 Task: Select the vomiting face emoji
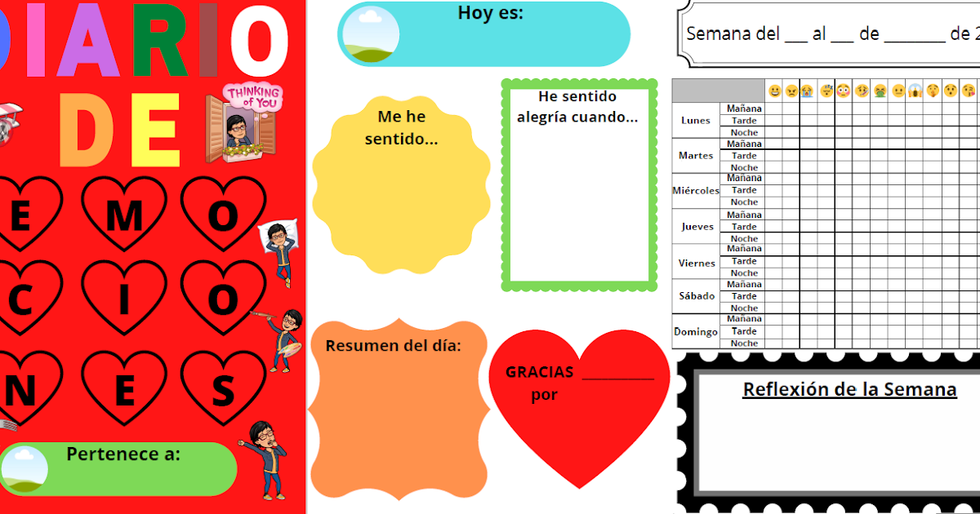[881, 90]
